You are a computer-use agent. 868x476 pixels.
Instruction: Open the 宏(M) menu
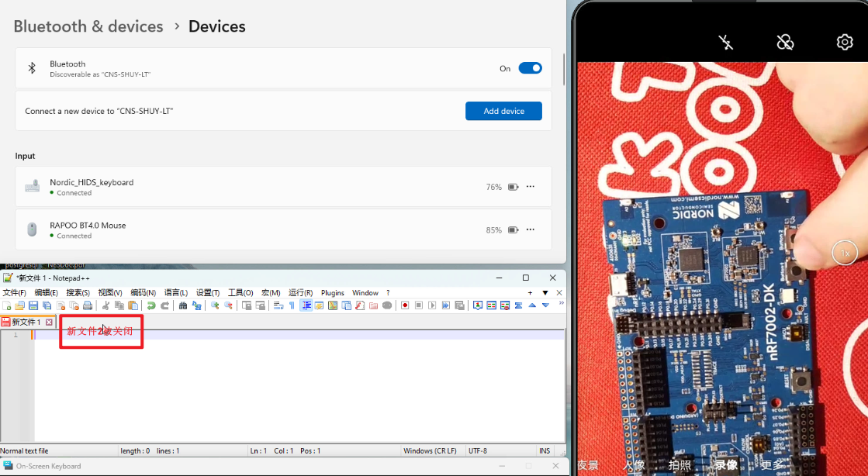[x=271, y=293]
